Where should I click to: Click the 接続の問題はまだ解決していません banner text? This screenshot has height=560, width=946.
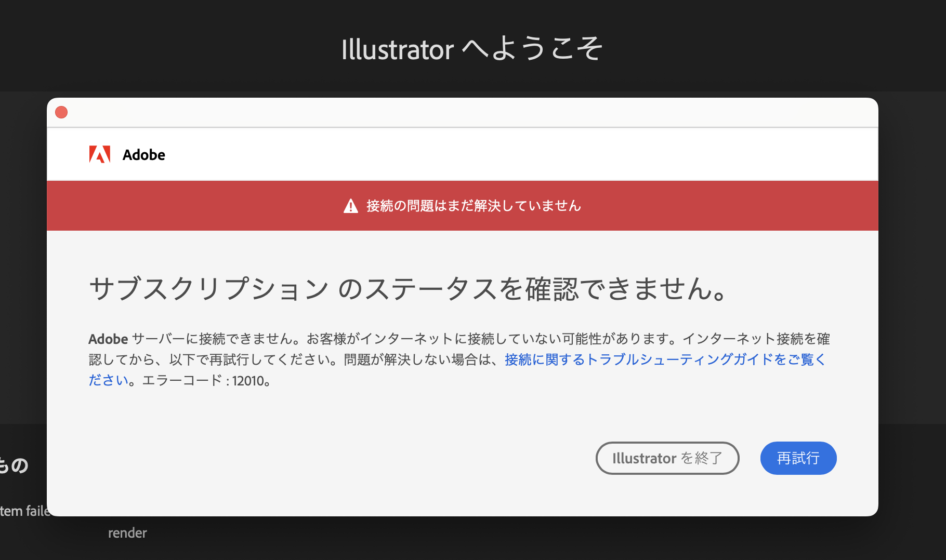click(473, 206)
